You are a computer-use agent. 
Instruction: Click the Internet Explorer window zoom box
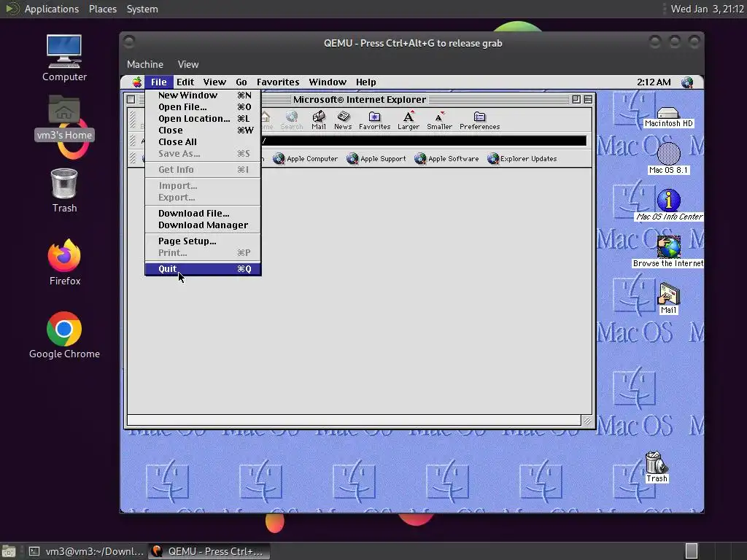coord(576,99)
